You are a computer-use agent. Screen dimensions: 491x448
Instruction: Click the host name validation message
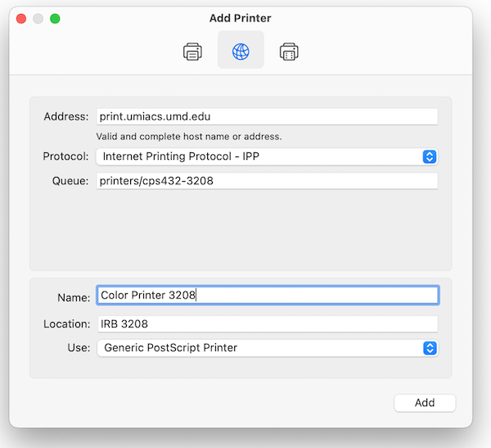pyautogui.click(x=189, y=136)
